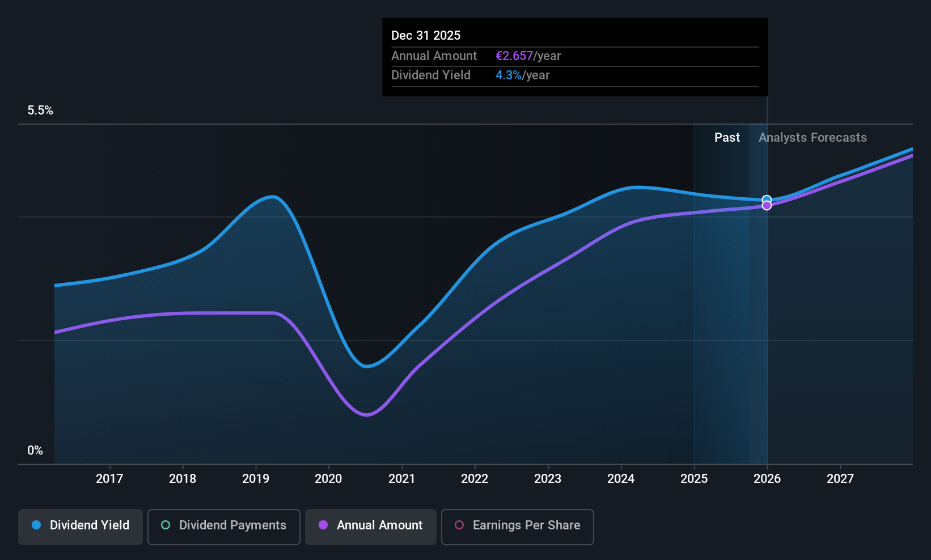Enable the Dividend Payments series
The height and width of the screenshot is (560, 931).
[x=223, y=527]
